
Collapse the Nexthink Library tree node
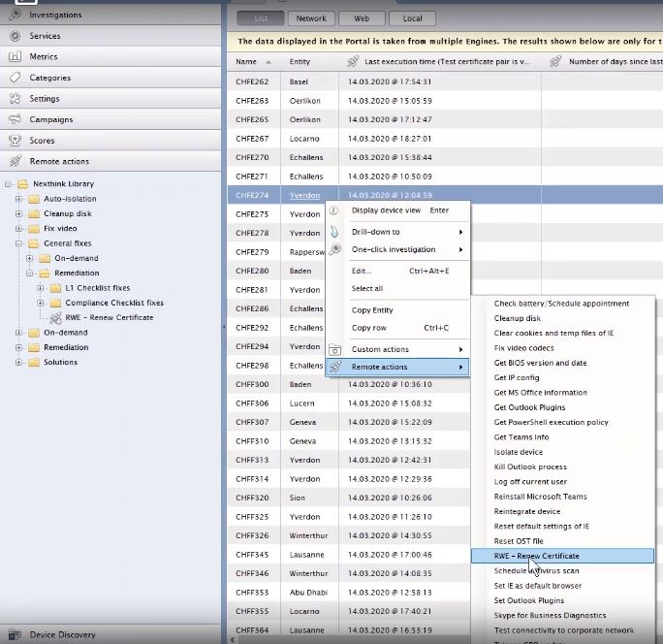[8, 183]
